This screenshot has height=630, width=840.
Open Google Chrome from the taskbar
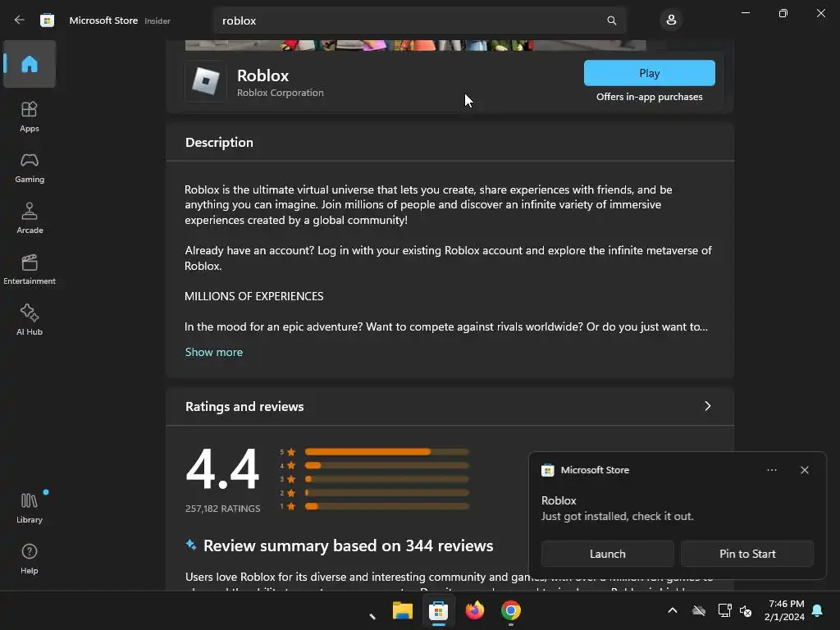coord(510,610)
